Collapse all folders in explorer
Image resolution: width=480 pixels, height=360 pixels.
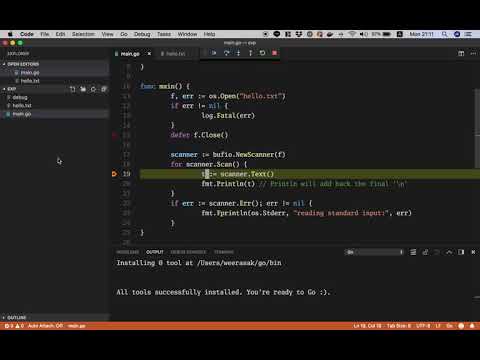pos(104,89)
